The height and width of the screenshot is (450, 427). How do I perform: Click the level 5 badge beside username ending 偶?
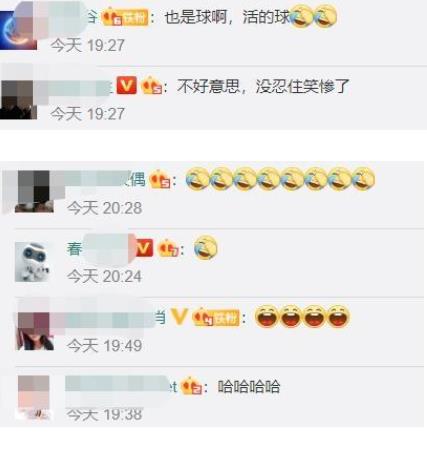pos(160,180)
